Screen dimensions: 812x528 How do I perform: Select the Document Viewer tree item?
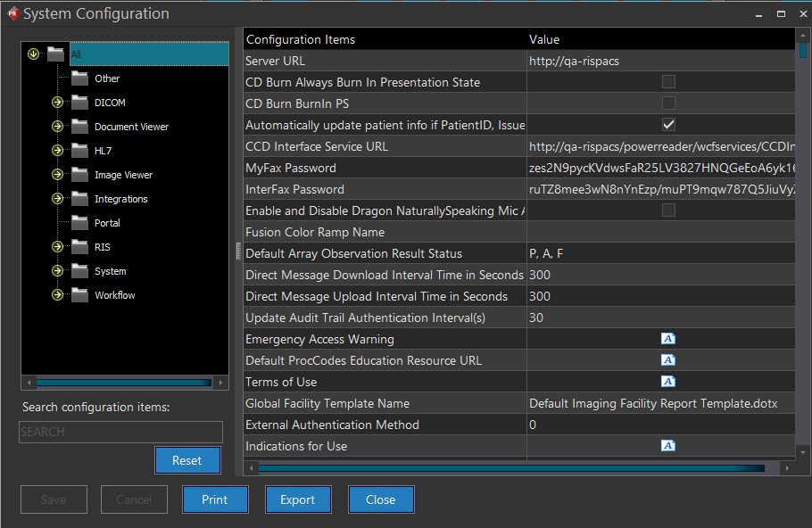(x=131, y=127)
